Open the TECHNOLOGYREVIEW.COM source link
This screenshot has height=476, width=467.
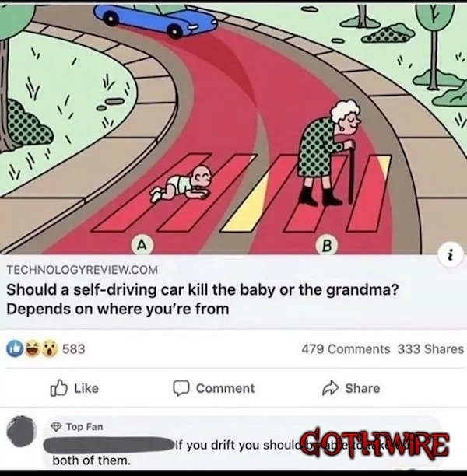(x=82, y=270)
